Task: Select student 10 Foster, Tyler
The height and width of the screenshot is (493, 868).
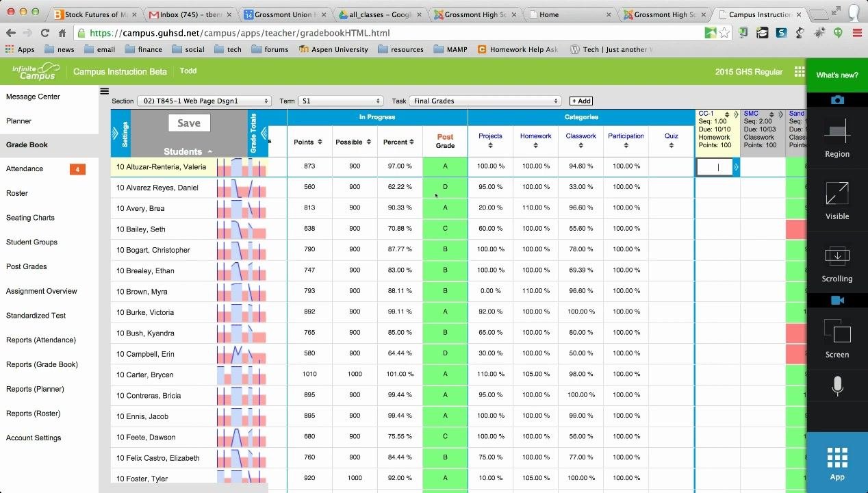Action: 142,479
